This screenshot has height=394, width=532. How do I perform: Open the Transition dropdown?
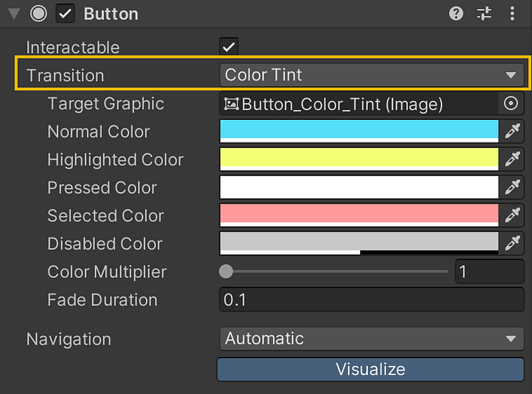(x=371, y=75)
